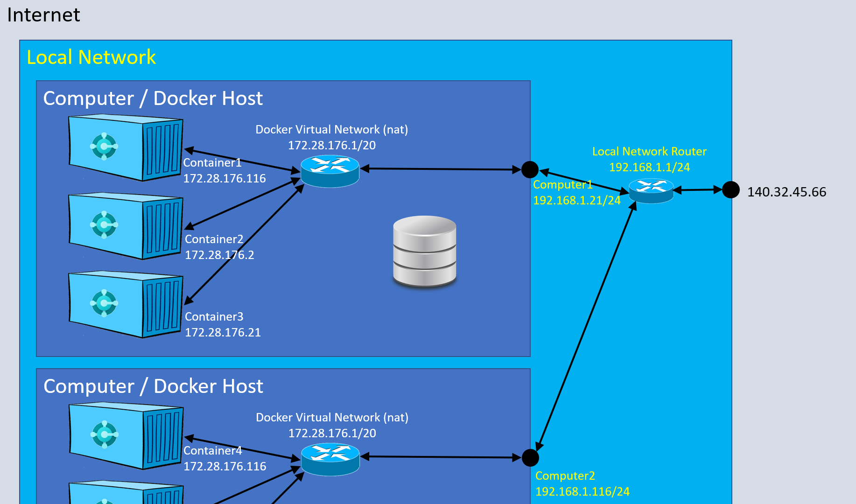
Task: Select the black node beside 140.32.45.66
Action: pyautogui.click(x=730, y=189)
